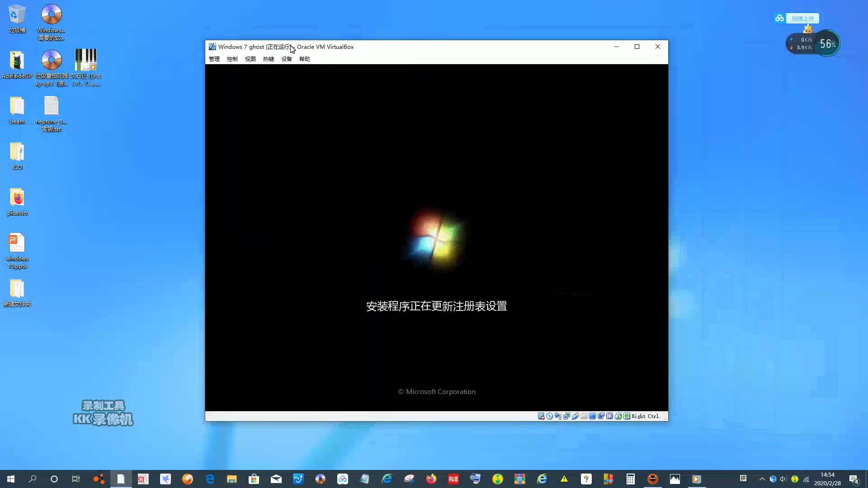
Task: Open Cortana circle on taskbar
Action: pyautogui.click(x=54, y=479)
